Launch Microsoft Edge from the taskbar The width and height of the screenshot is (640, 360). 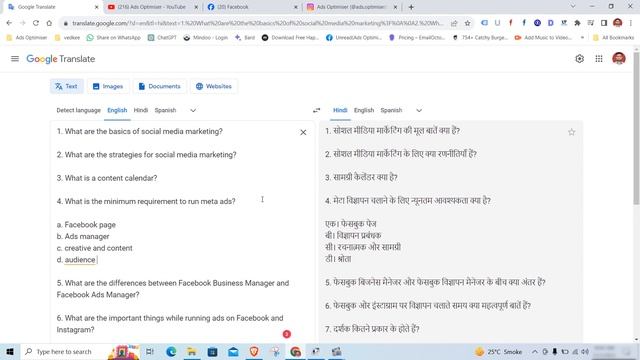click(x=171, y=351)
